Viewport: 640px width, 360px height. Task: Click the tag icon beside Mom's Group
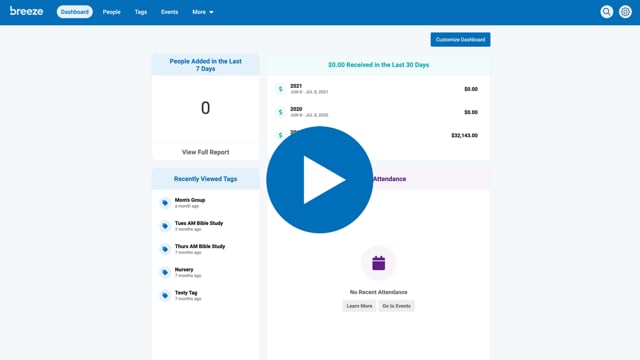(165, 203)
